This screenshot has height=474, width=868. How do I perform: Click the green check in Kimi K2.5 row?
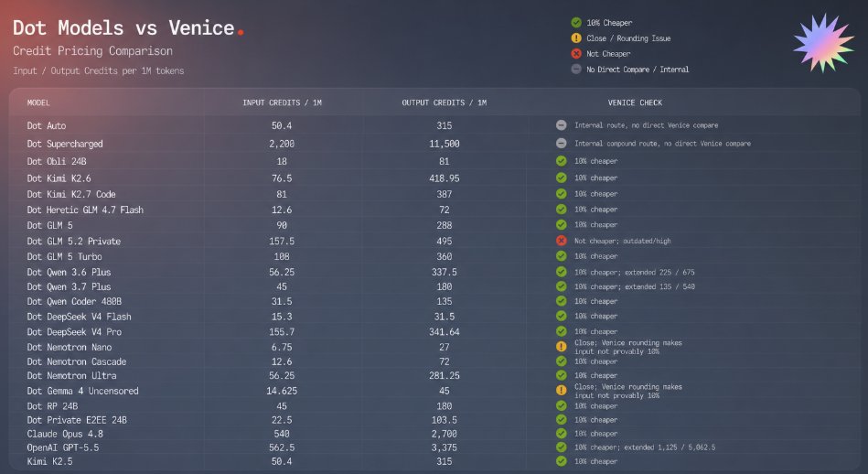coord(562,461)
